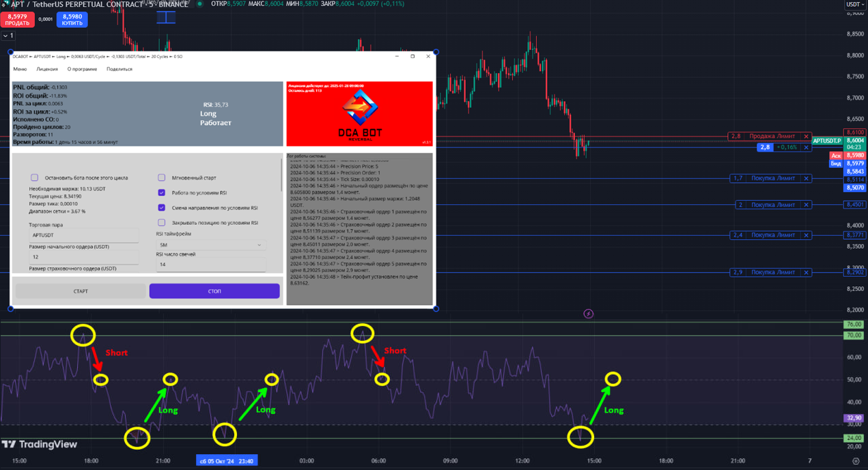Open the RSI таймфрейм 5M dropdown

click(211, 245)
